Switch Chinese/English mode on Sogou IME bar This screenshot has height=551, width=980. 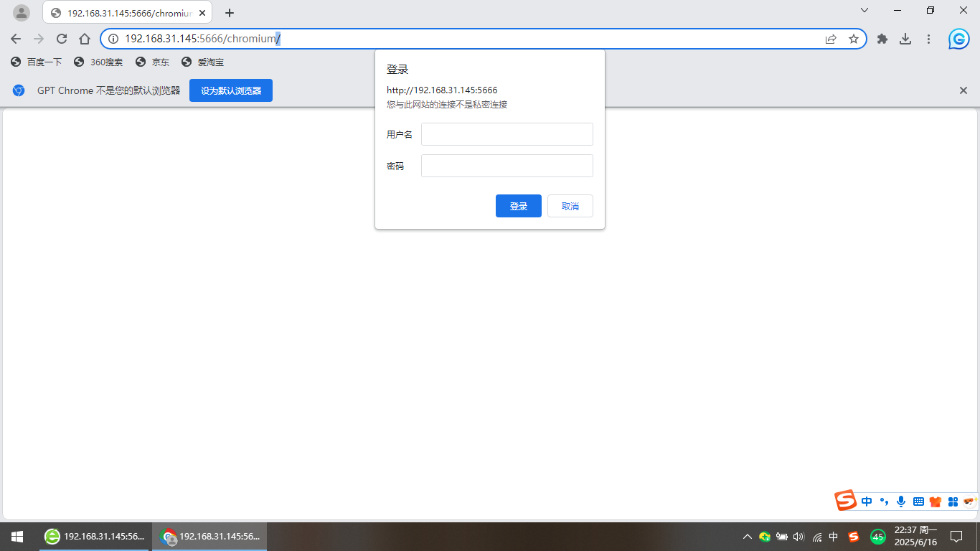[x=867, y=501]
